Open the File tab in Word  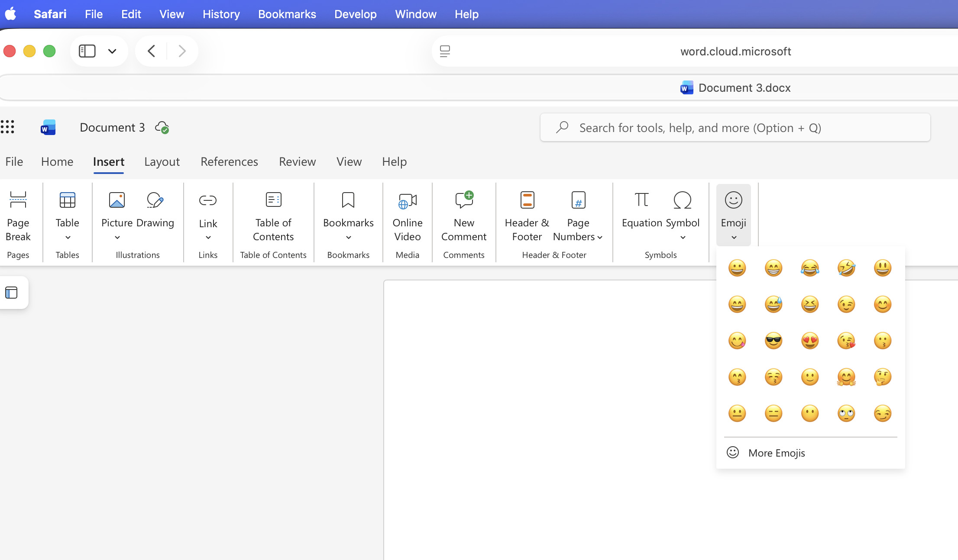pyautogui.click(x=14, y=161)
